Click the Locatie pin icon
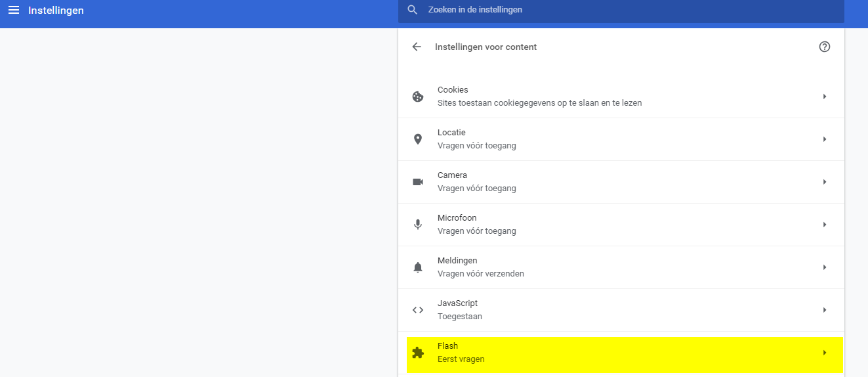Viewport: 868px width, 377px height. tap(418, 139)
